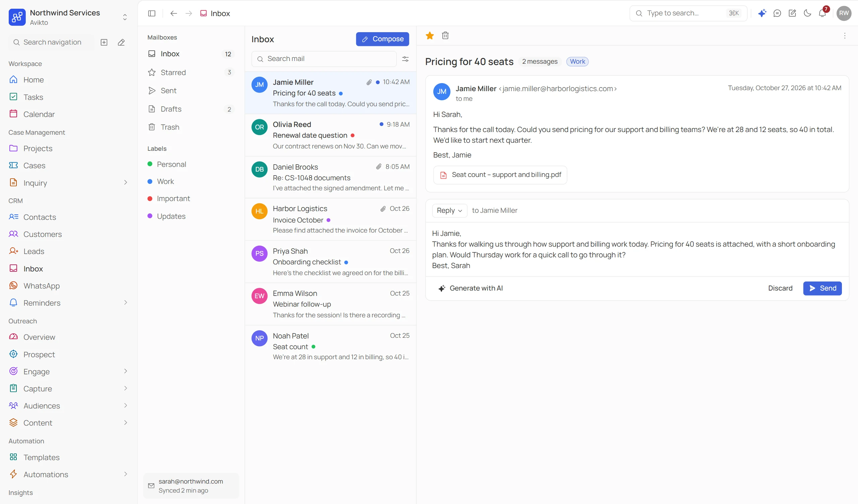
Task: Open the Seat count PDF attachment
Action: 500,175
